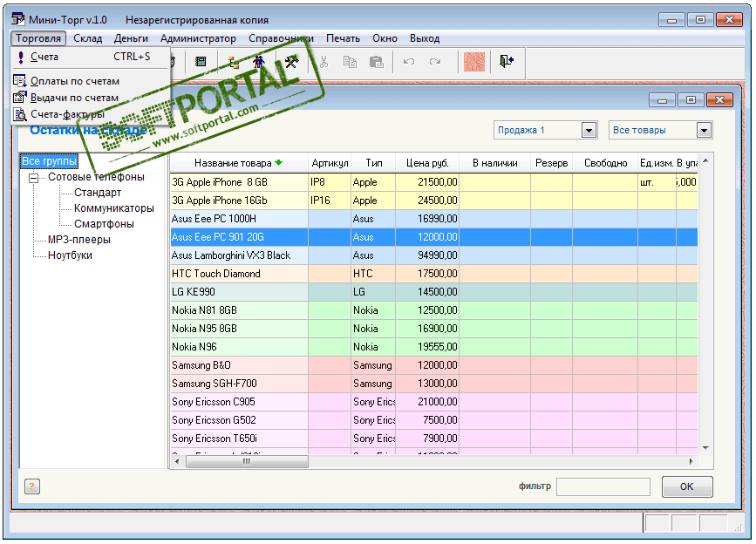Select the 3G Apple iPhone 16Gb row
This screenshot has width=756, height=544.
point(434,201)
